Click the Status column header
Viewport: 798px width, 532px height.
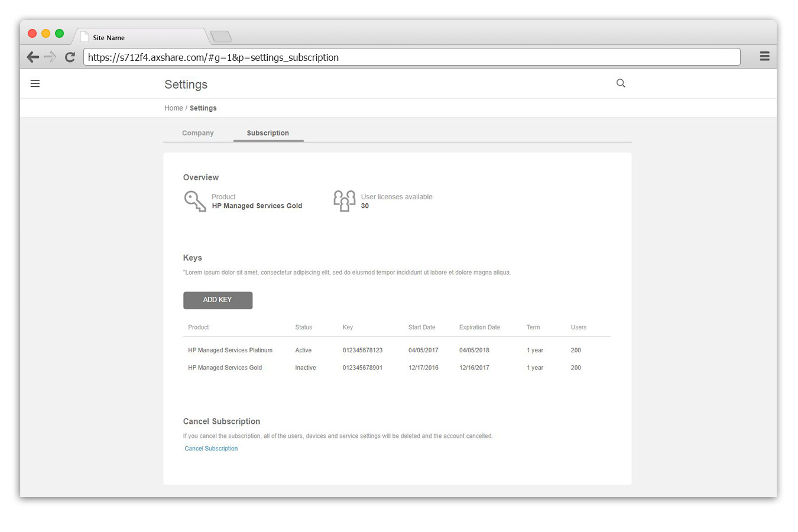click(x=304, y=327)
